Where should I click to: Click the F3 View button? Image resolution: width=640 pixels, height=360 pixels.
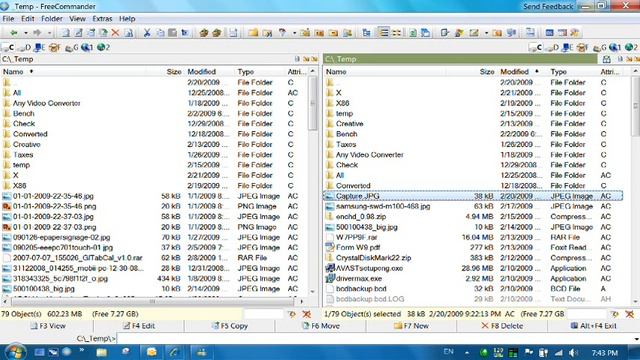pos(48,326)
